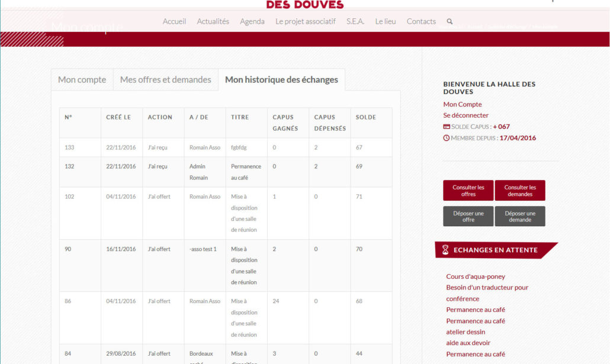Screen dimensions: 610x364
Task: Open the Contacts menu item
Action: 421,21
